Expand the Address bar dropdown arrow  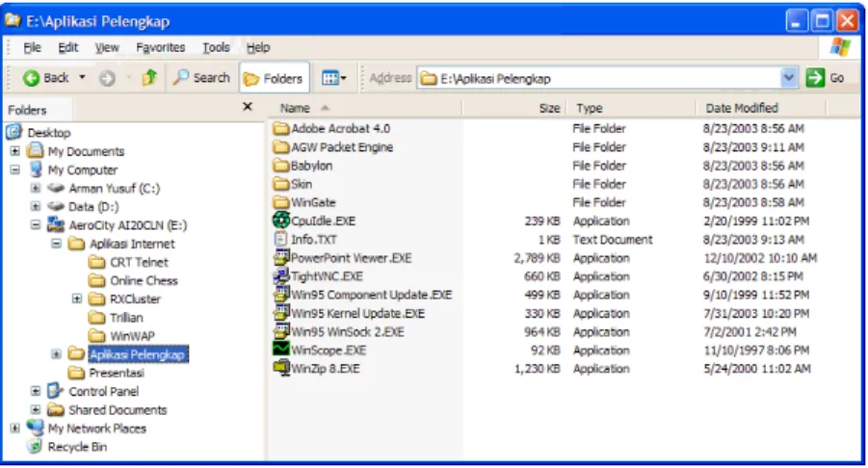(789, 78)
